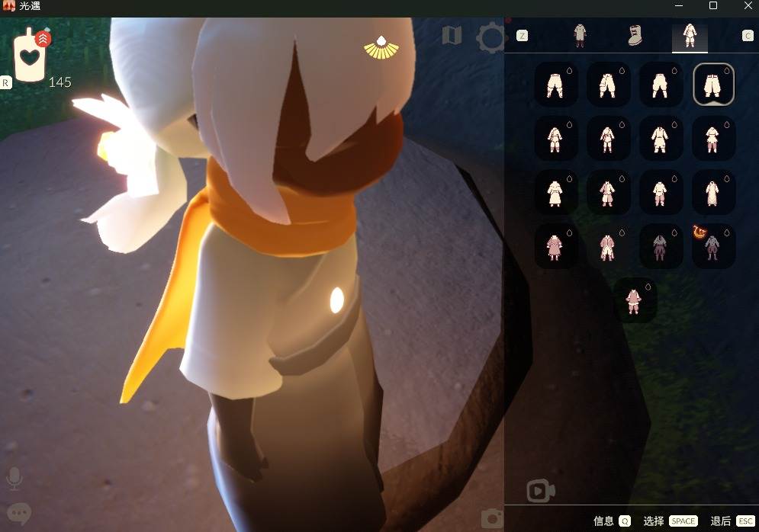Toggle the microphone voice chat icon
The width and height of the screenshot is (759, 532).
[14, 479]
